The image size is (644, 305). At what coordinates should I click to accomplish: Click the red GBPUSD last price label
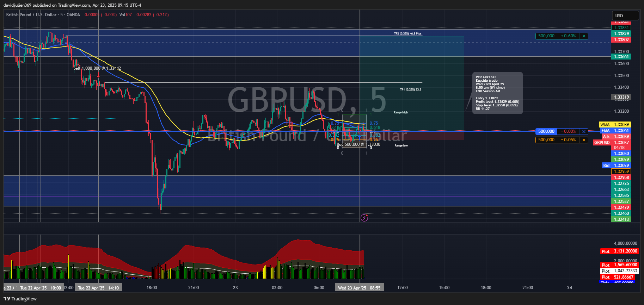coord(612,143)
